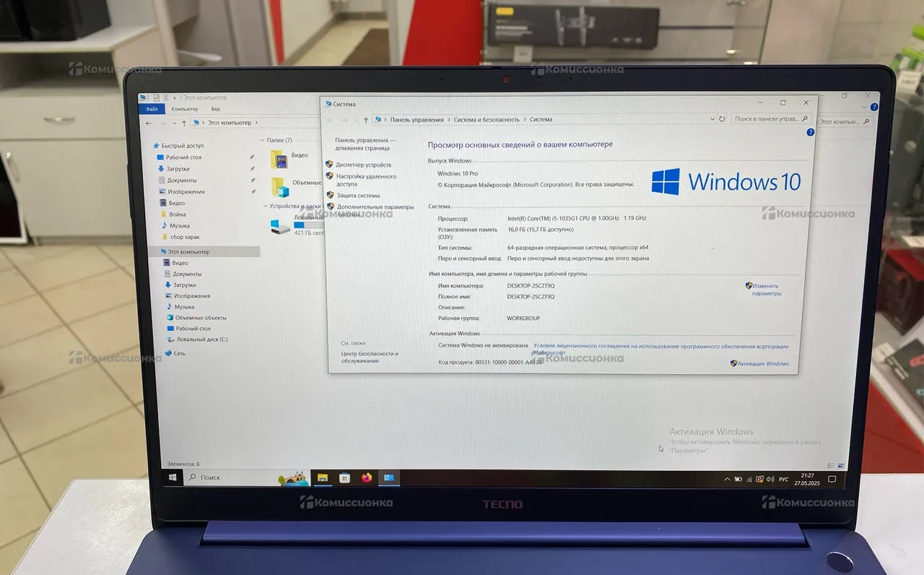Open the Компьютер ribbon tab in Explorer

(x=185, y=109)
